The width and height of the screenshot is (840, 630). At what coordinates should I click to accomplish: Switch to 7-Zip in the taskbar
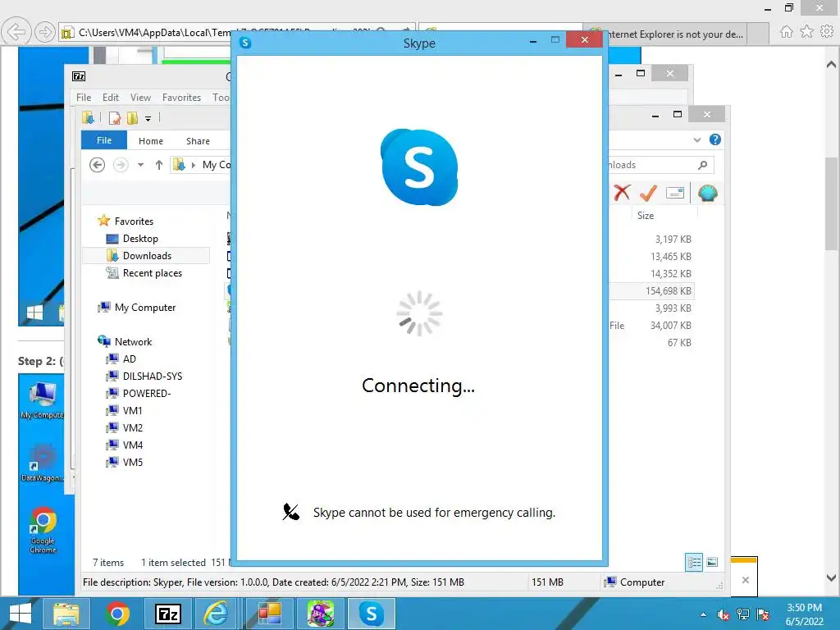coord(167,614)
